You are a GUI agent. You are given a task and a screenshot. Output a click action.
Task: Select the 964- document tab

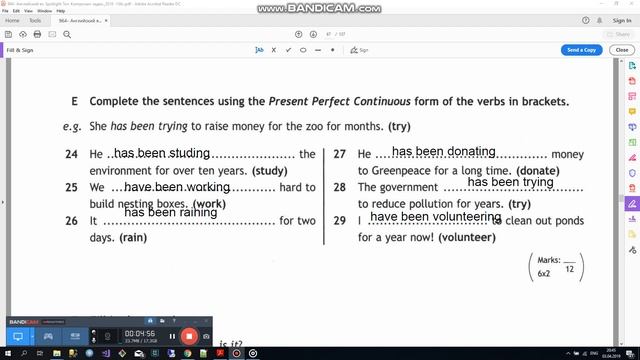pyautogui.click(x=80, y=20)
